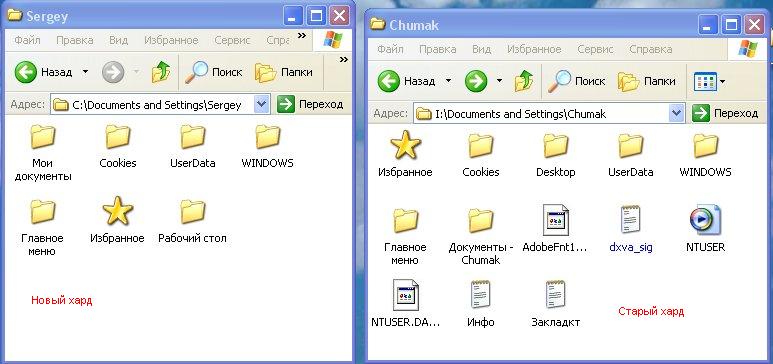Open Сервис menu in Chumak window
This screenshot has height=364, width=773.
pos(596,49)
